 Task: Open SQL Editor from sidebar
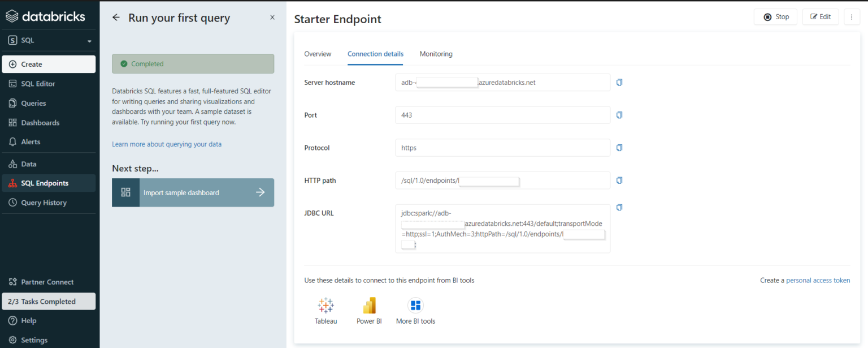point(49,84)
